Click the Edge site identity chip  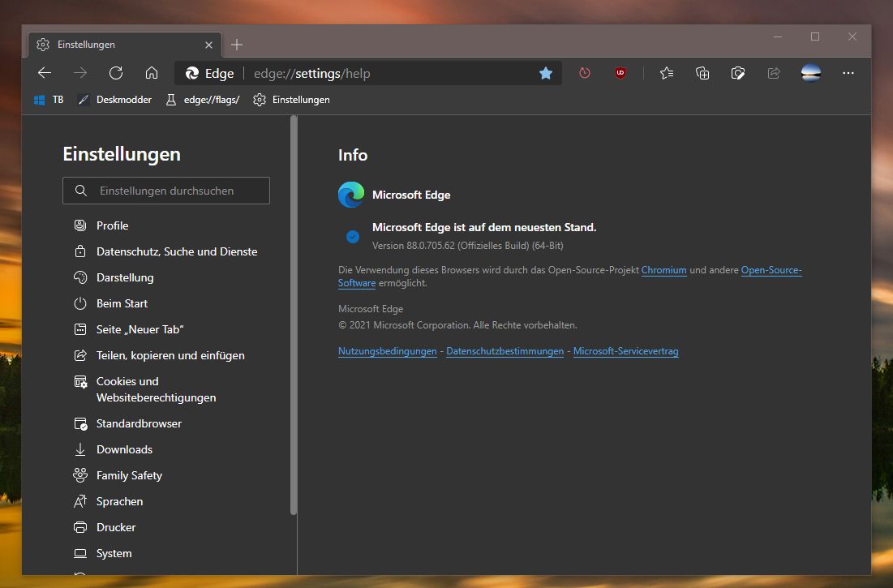click(209, 74)
